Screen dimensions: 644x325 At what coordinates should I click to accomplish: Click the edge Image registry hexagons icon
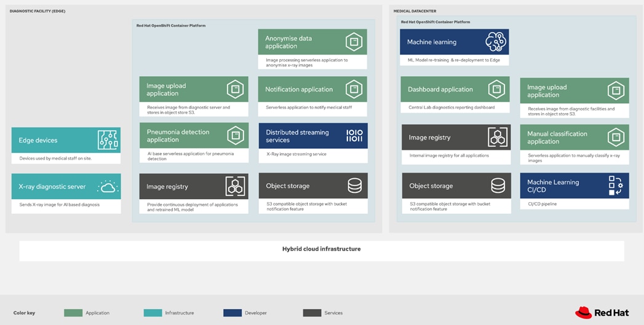coord(236,186)
